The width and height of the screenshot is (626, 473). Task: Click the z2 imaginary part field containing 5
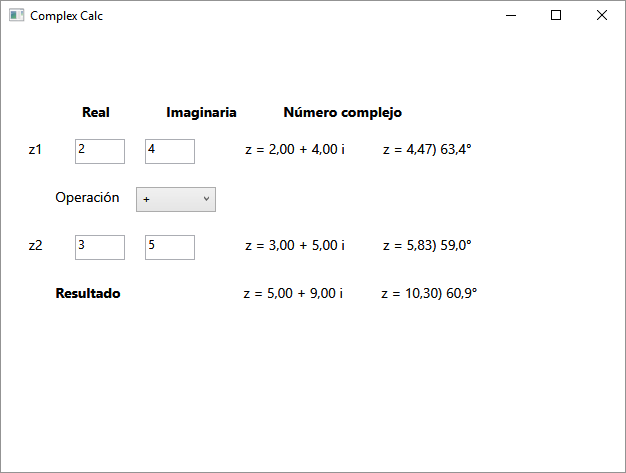click(170, 246)
